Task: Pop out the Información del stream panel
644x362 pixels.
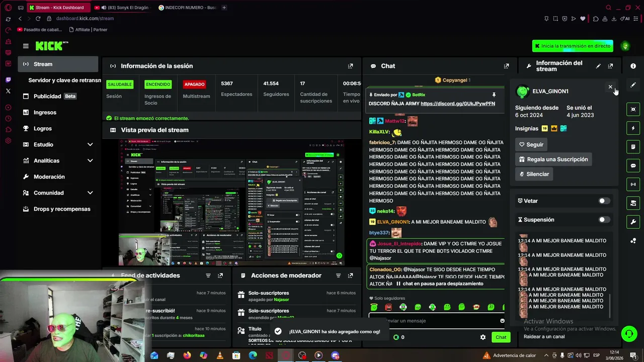Action: coord(610,66)
